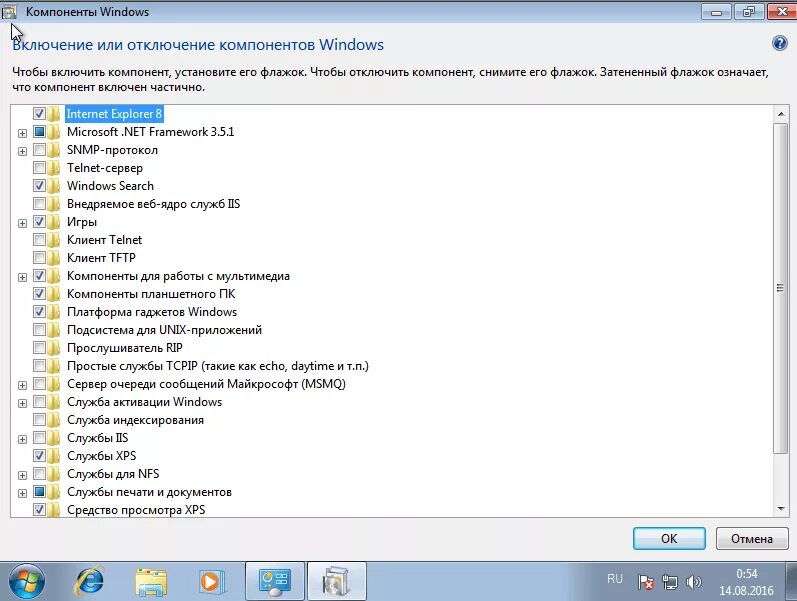Open Windows Explorer taskbar icon
The width and height of the screenshot is (797, 601).
(151, 582)
